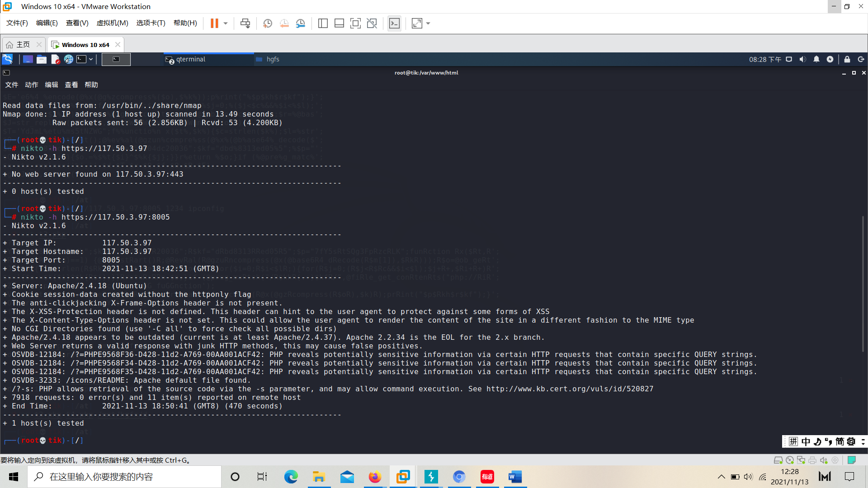
Task: Enter full screen mode
Action: [355, 23]
